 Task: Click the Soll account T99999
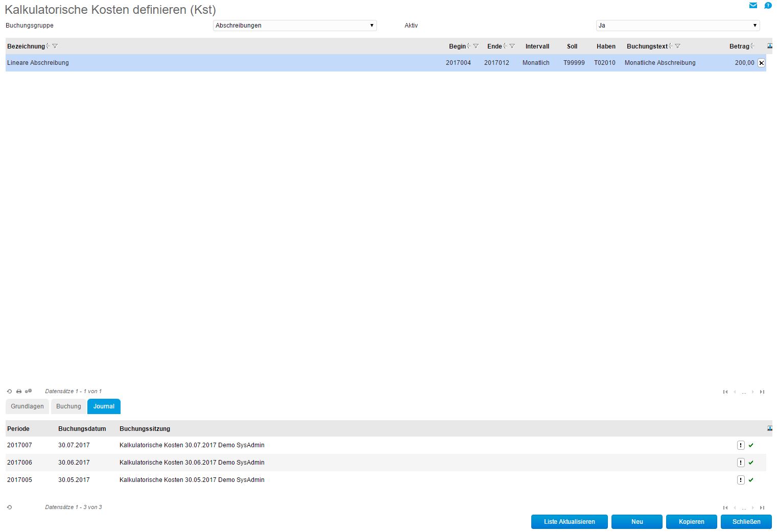coord(574,63)
